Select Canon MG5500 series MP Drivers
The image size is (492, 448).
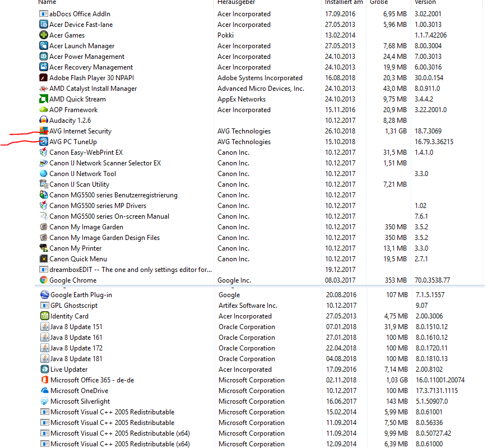click(98, 206)
